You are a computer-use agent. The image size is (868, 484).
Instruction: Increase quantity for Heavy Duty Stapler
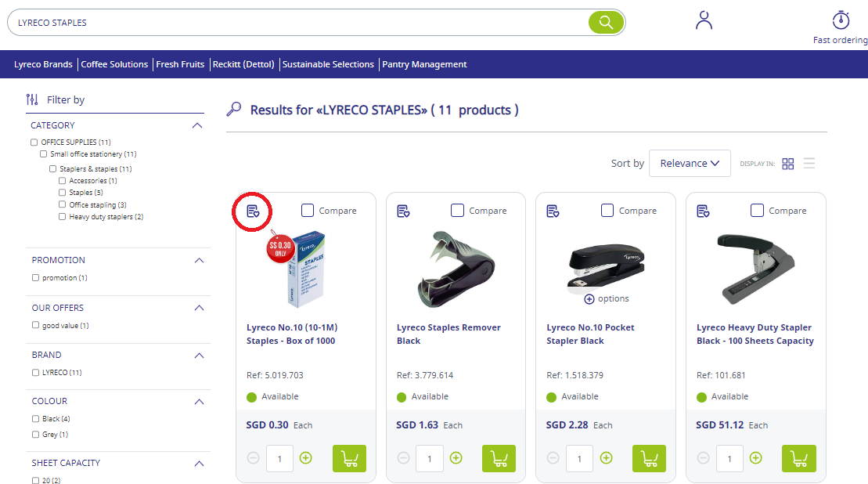point(755,458)
